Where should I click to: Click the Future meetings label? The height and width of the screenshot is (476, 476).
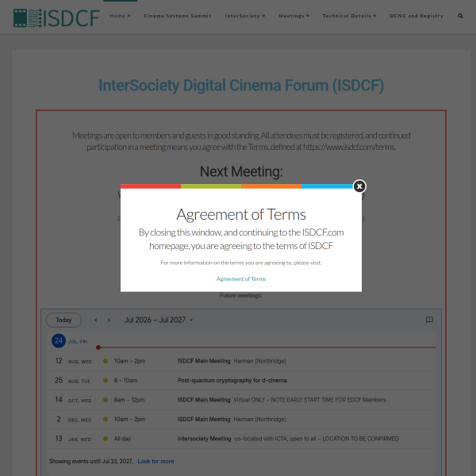click(x=241, y=295)
